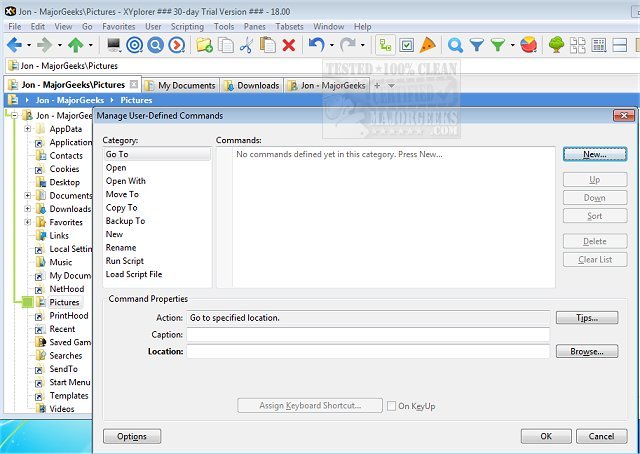This screenshot has height=454, width=640.
Task: Expand the Downloads tree folder
Action: click(27, 209)
